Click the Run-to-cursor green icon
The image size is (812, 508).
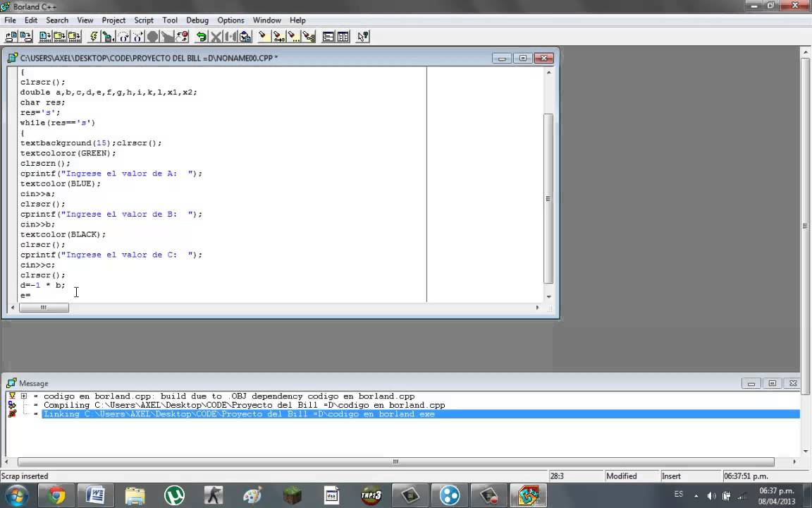pyautogui.click(x=109, y=36)
